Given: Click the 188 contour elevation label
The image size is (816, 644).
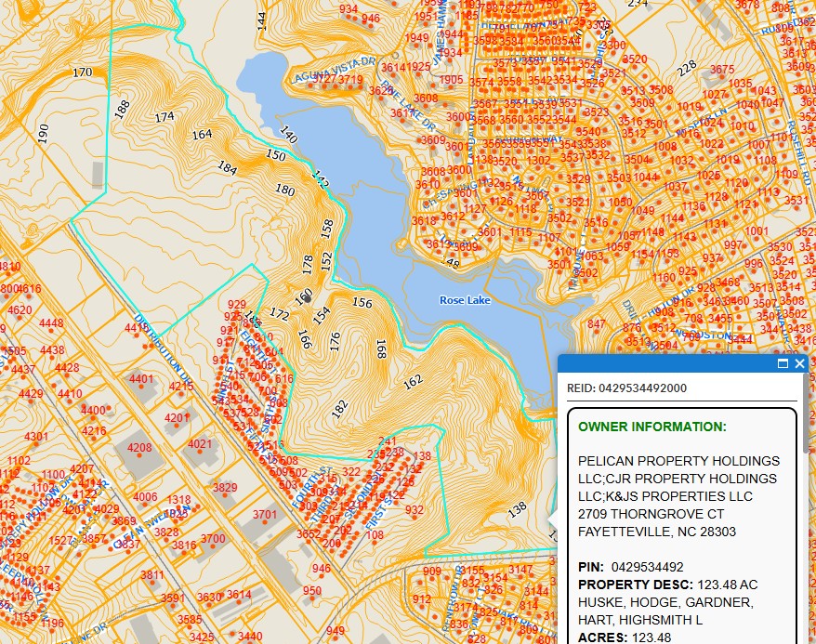Looking at the screenshot, I should click(x=122, y=109).
